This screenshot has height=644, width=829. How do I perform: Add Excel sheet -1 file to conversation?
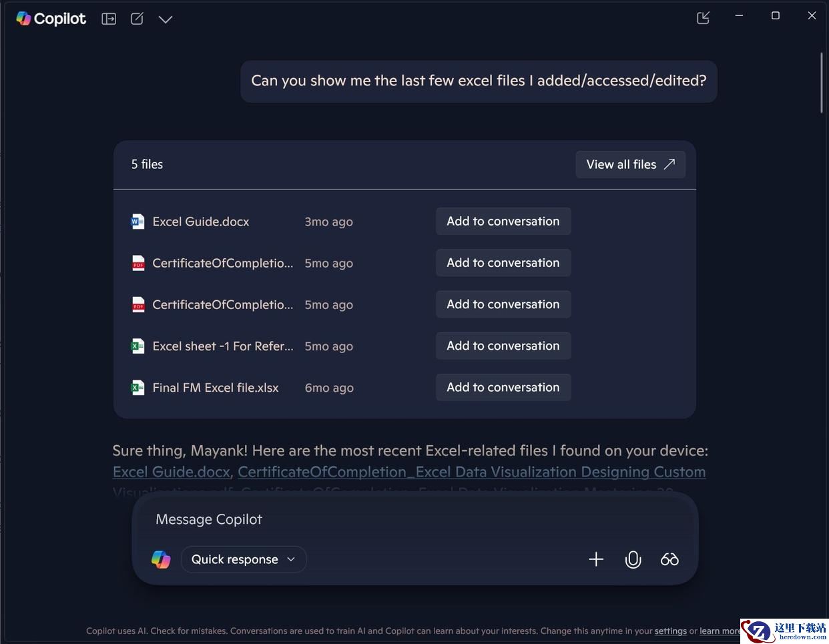[x=503, y=346]
